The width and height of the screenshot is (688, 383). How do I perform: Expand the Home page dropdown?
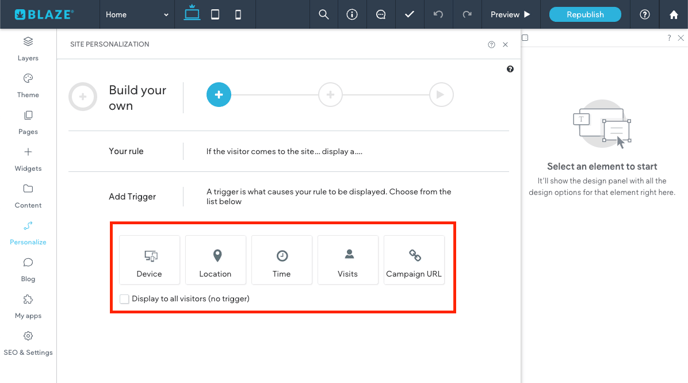pyautogui.click(x=137, y=14)
